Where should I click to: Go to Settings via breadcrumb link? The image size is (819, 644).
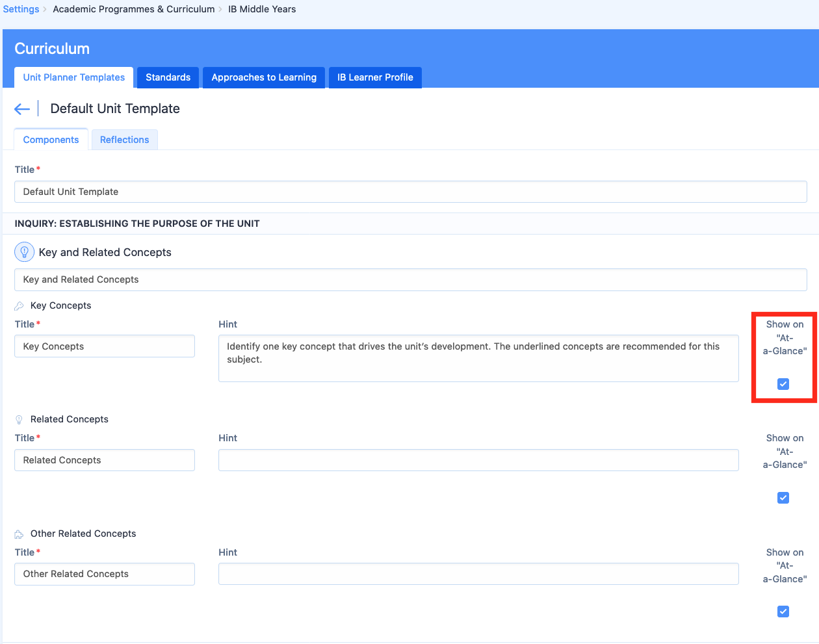(21, 9)
